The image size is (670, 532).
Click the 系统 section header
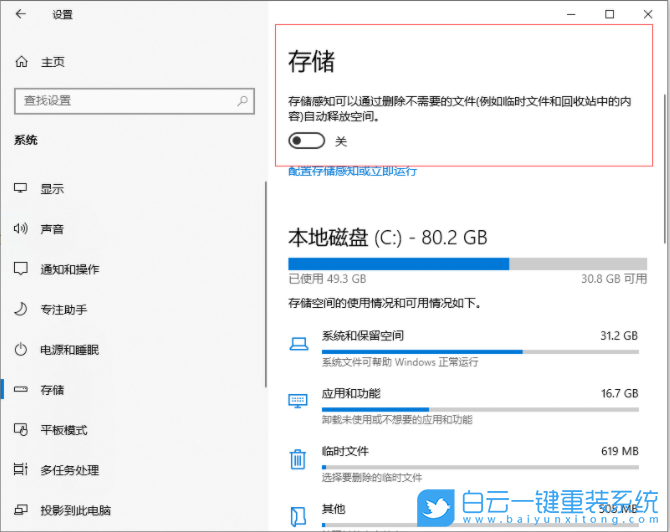point(26,140)
